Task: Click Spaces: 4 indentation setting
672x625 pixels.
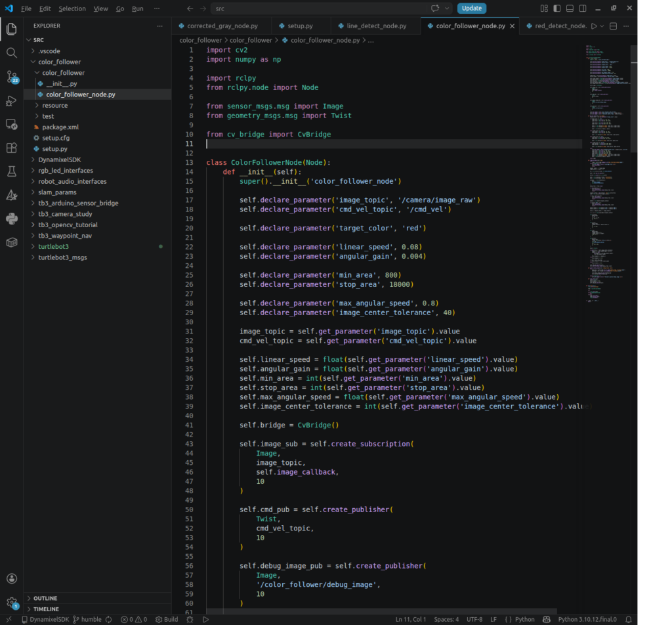Action: [x=446, y=620]
